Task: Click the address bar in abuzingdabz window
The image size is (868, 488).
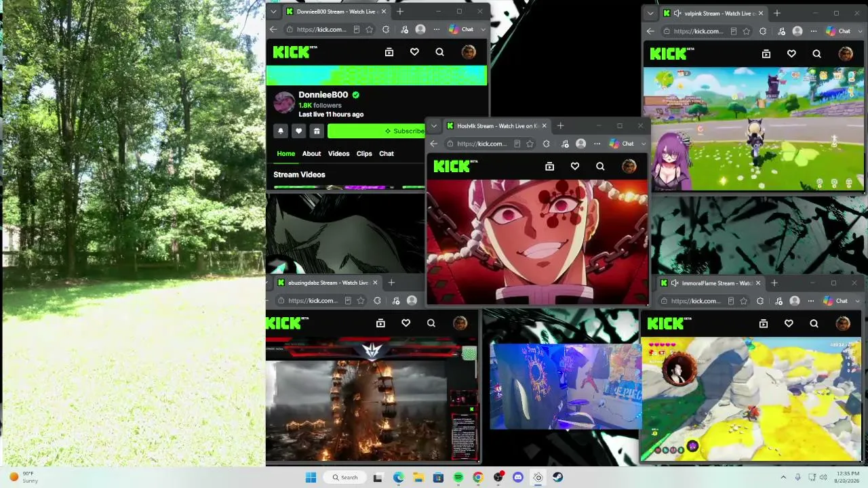Action: coord(320,301)
